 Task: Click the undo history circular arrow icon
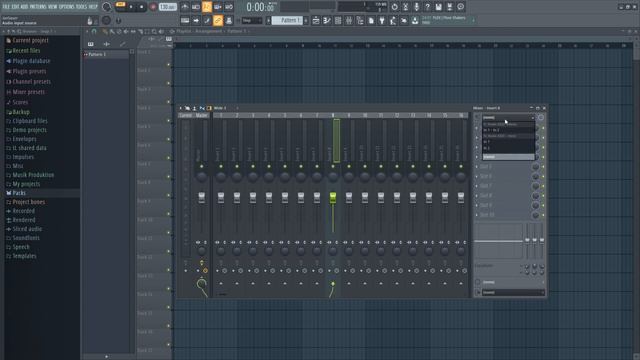pos(394,7)
